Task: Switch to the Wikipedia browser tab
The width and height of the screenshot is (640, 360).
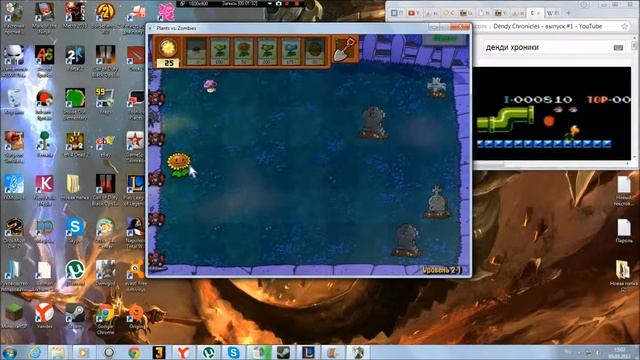Action: 552,13
